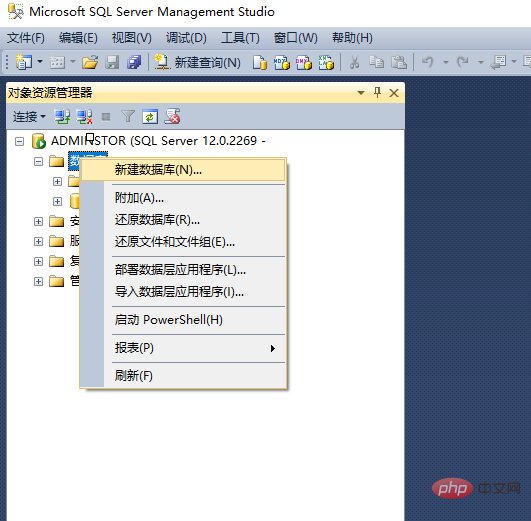Open the Redo history dropdown arrow
Viewport: 531px width, 521px height.
coord(481,62)
